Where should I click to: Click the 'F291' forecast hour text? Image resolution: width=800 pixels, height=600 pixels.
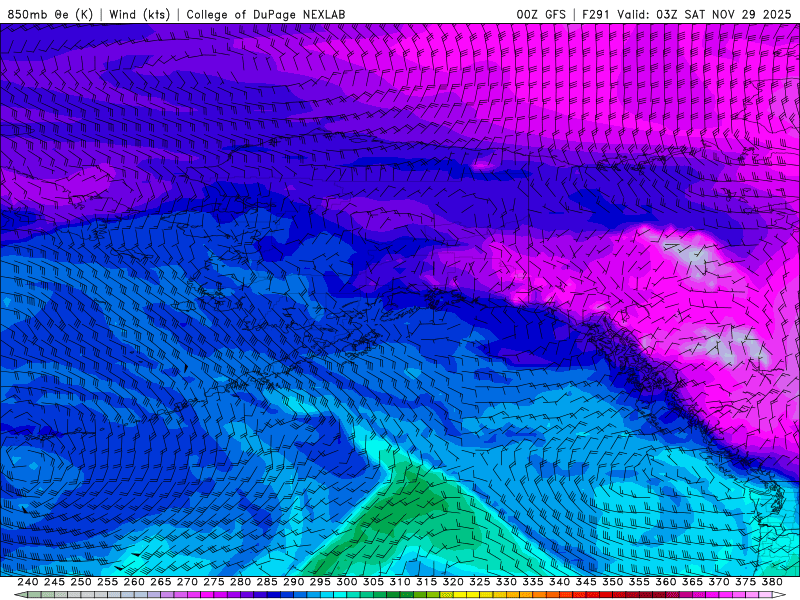click(x=595, y=14)
